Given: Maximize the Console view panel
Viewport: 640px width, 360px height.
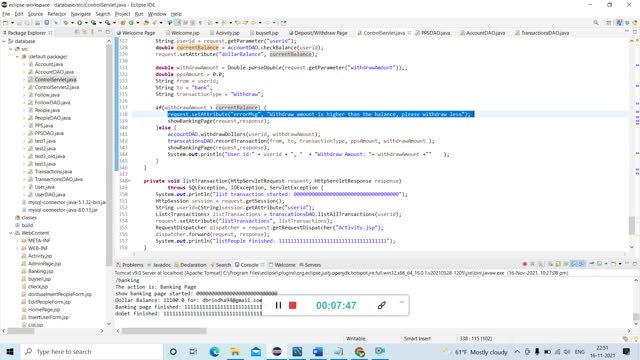Looking at the screenshot, I should tap(635, 264).
